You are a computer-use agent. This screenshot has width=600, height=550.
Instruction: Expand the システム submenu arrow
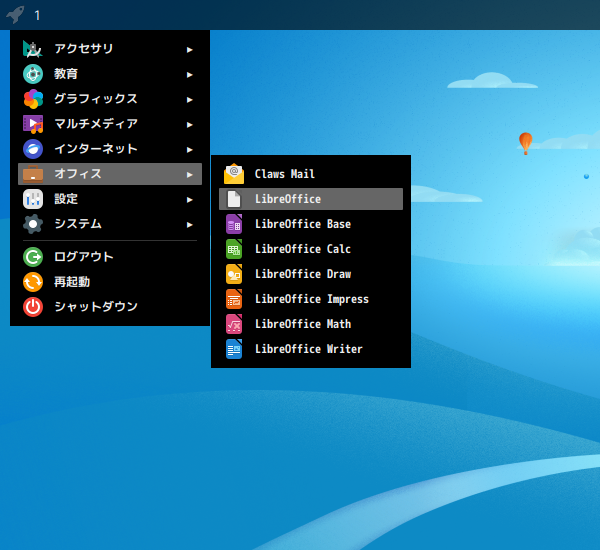[189, 225]
